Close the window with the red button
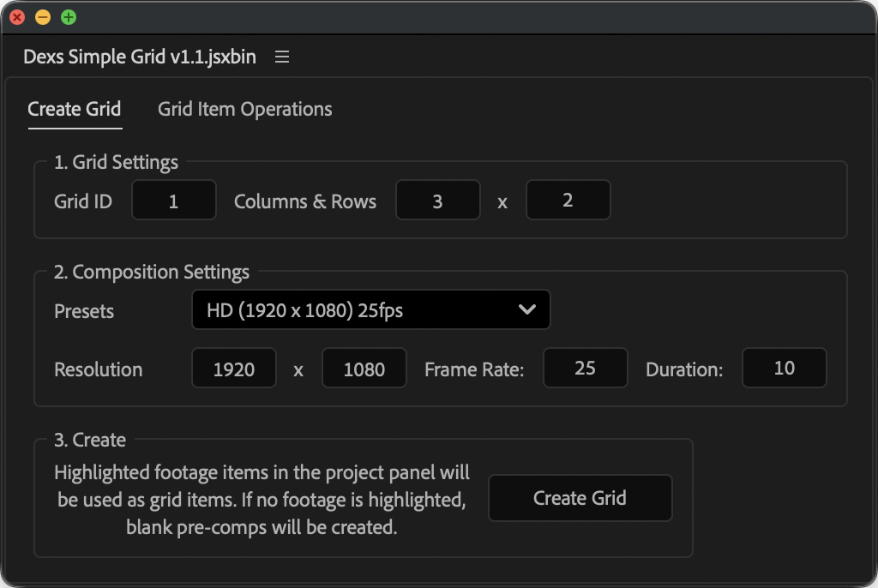Image resolution: width=878 pixels, height=588 pixels. (x=17, y=17)
